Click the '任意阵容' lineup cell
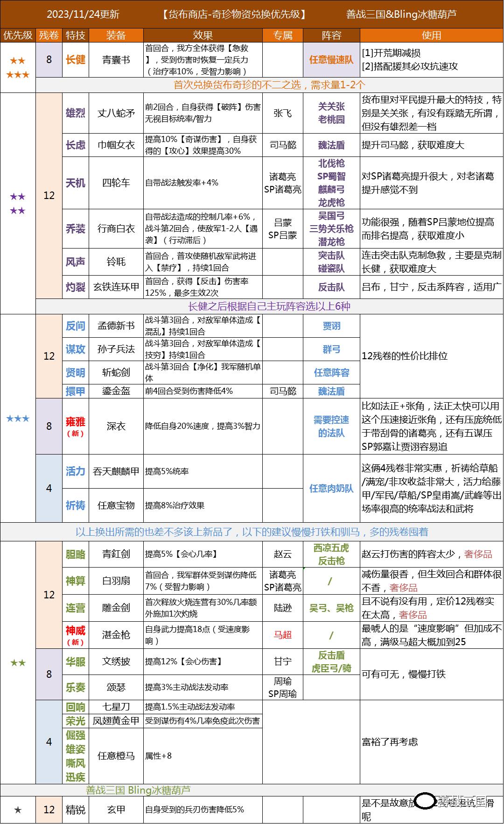This screenshot has height=824, width=504. 332,373
